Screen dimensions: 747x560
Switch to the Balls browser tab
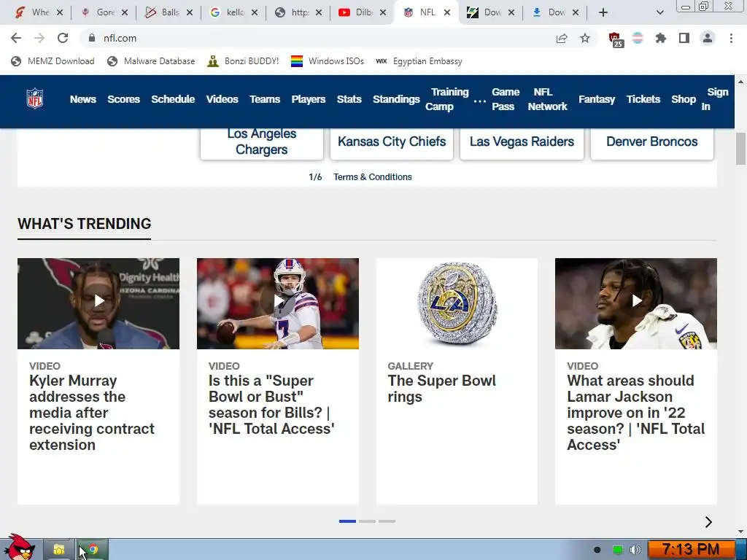pyautogui.click(x=169, y=12)
